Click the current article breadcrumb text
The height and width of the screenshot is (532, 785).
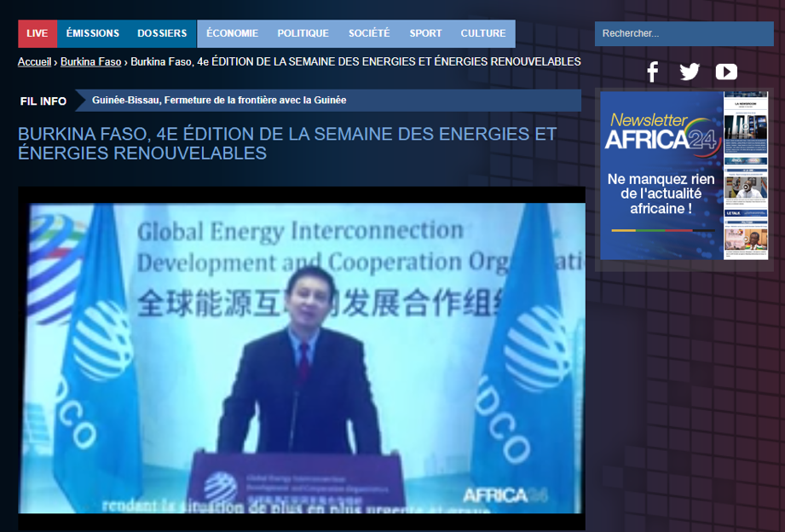(x=355, y=61)
